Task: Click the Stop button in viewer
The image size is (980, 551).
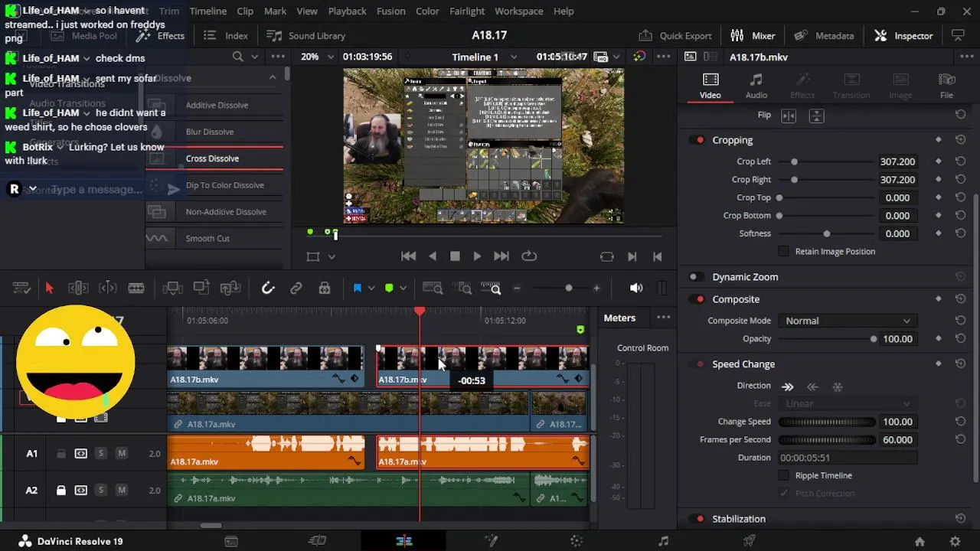Action: pos(455,256)
